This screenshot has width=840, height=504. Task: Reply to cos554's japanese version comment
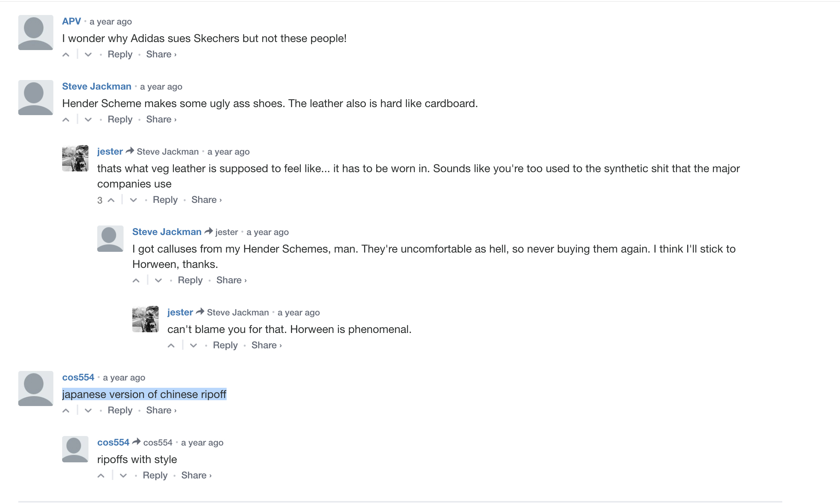pyautogui.click(x=120, y=410)
